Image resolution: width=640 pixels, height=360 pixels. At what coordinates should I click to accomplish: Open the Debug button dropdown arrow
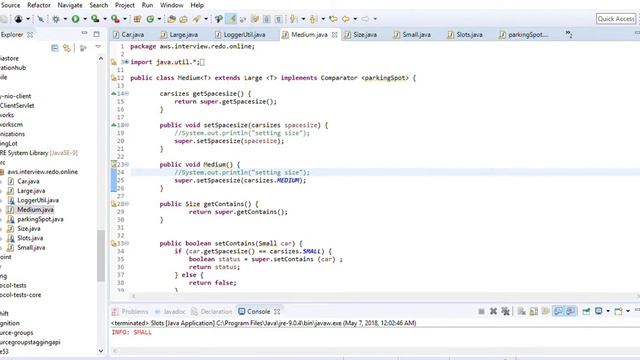pyautogui.click(x=65, y=19)
